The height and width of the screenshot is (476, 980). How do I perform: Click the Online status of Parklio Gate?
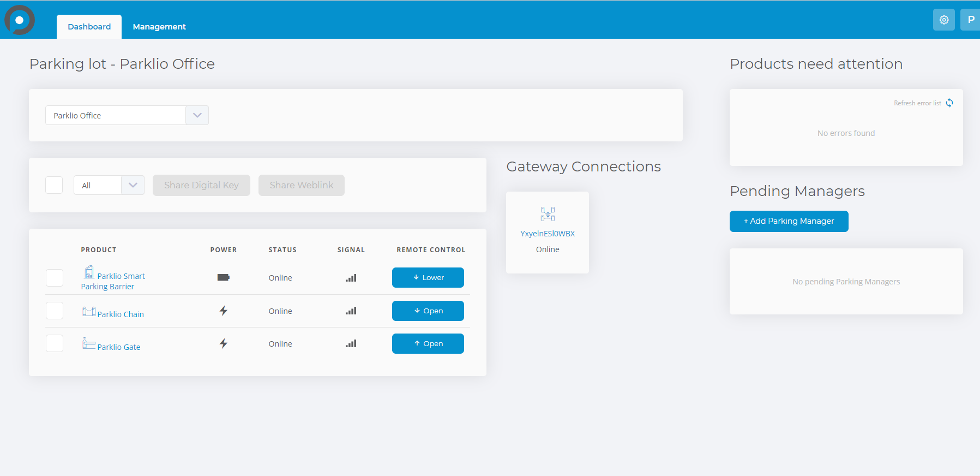pos(280,344)
